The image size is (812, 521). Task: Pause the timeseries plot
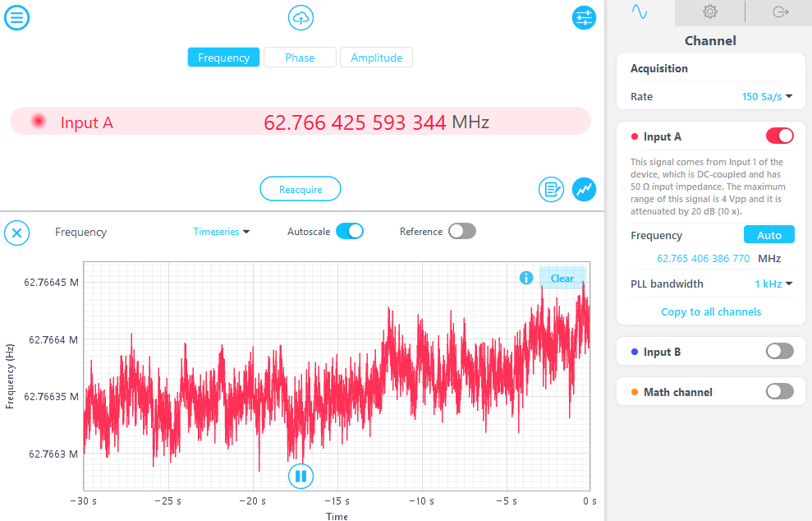click(x=300, y=476)
